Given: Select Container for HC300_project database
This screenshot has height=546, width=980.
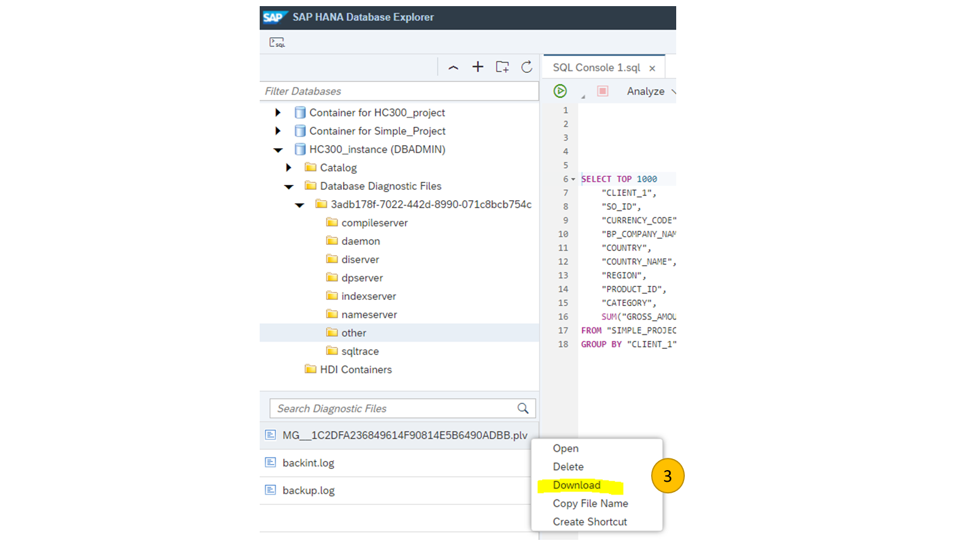Looking at the screenshot, I should (377, 113).
